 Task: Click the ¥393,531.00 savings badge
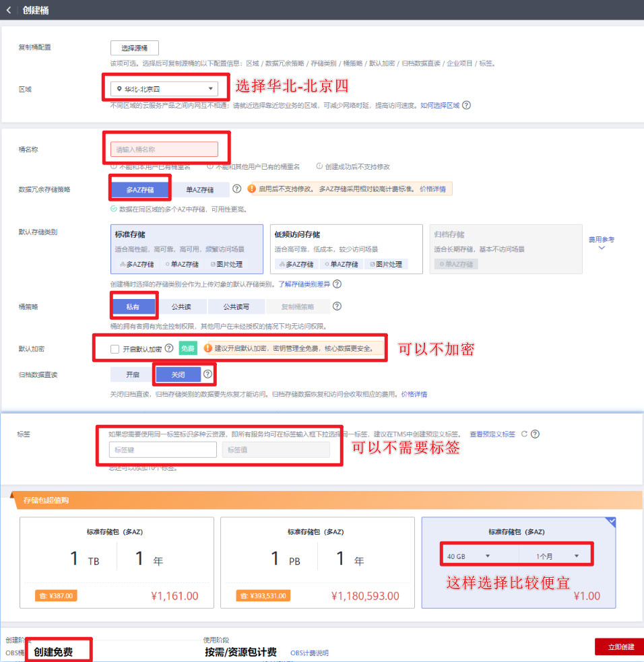point(263,596)
